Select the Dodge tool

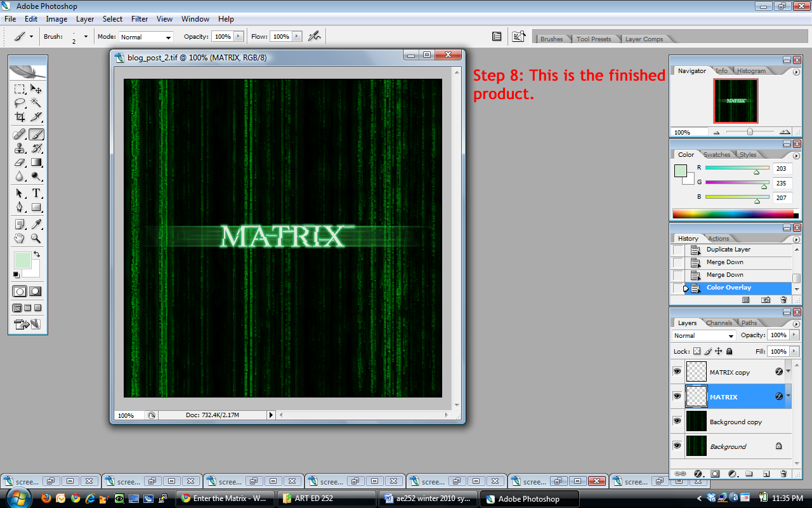click(36, 177)
